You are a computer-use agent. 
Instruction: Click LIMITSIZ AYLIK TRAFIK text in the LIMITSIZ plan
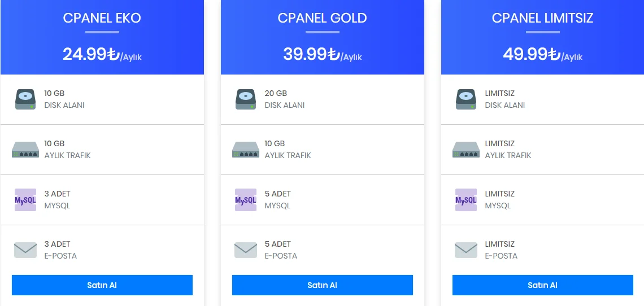[x=508, y=150]
